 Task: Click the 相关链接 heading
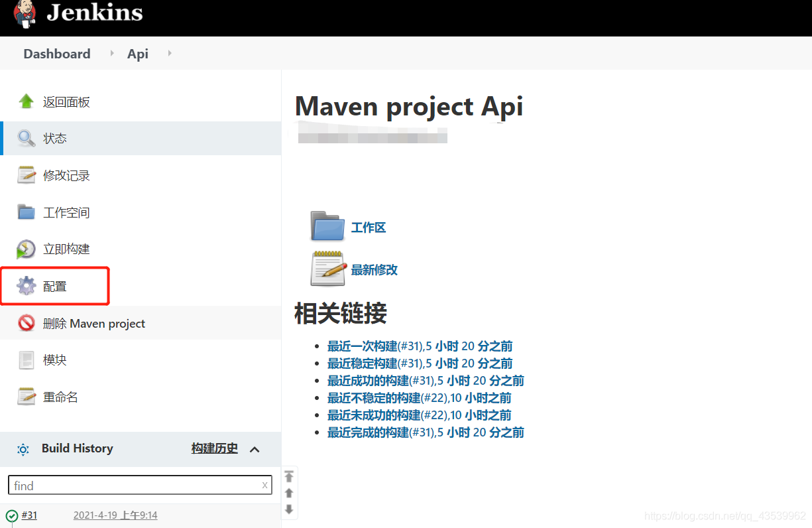[x=341, y=312]
